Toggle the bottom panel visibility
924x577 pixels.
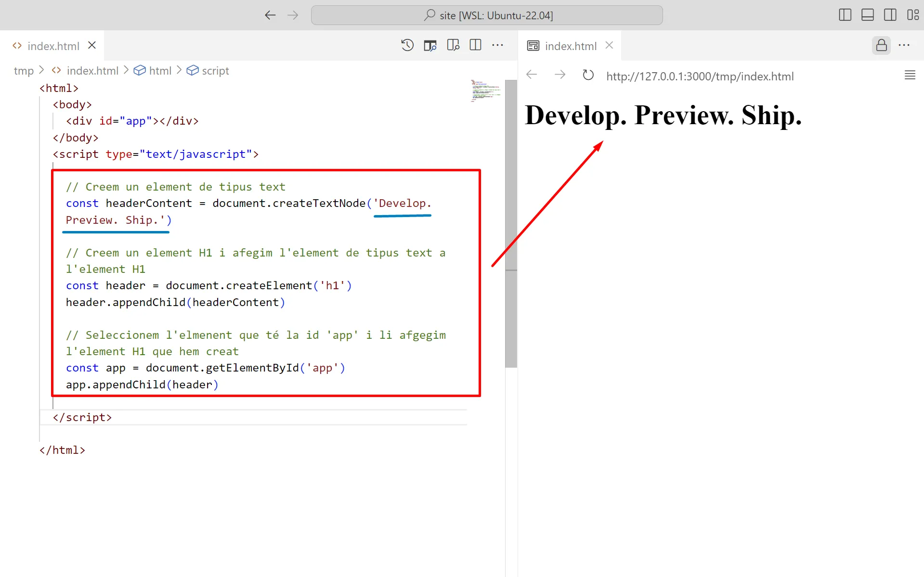point(867,15)
